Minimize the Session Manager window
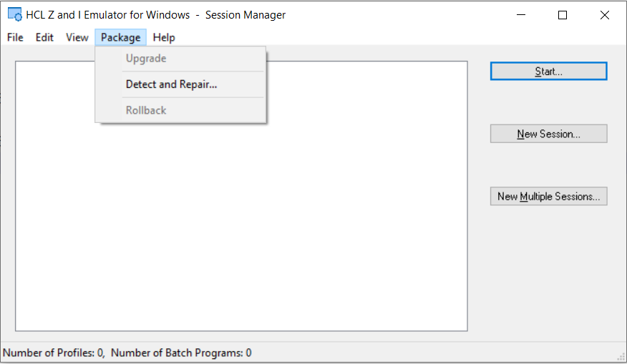The image size is (627, 364). click(521, 15)
